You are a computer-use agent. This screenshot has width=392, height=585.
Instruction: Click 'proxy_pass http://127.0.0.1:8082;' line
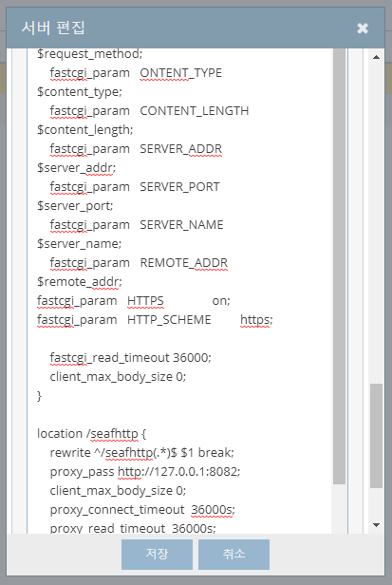coord(145,472)
